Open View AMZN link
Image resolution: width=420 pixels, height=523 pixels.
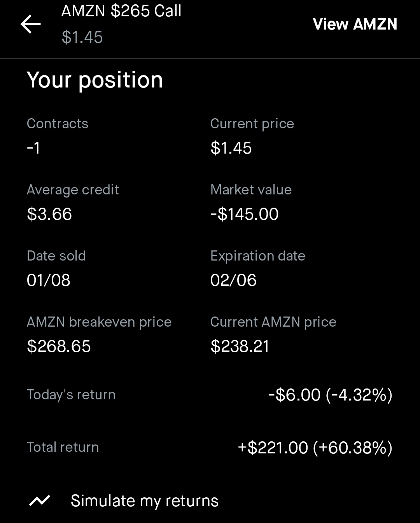[355, 24]
